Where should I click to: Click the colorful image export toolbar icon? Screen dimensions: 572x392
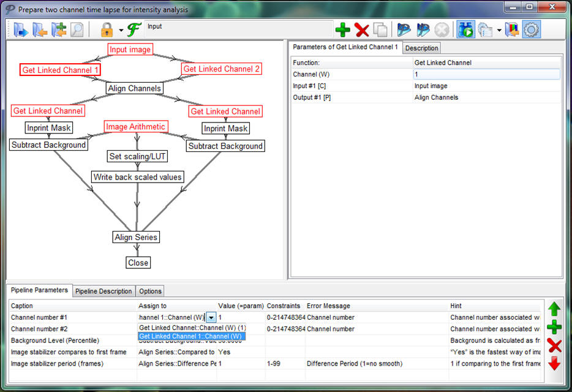coord(512,30)
